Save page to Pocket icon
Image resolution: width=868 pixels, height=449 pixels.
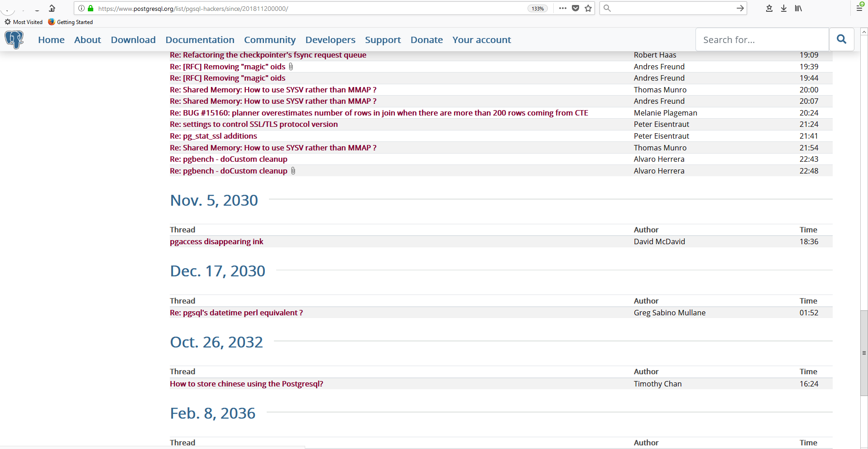[575, 8]
